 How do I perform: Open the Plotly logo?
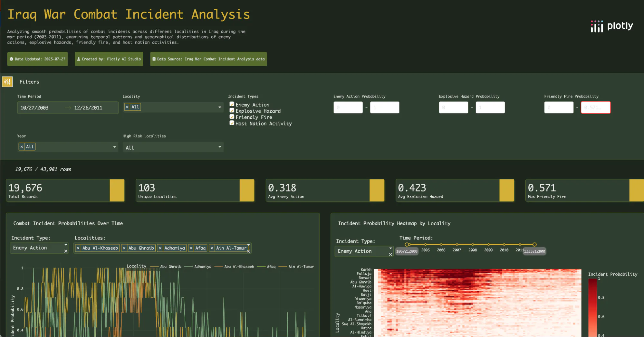pos(612,26)
